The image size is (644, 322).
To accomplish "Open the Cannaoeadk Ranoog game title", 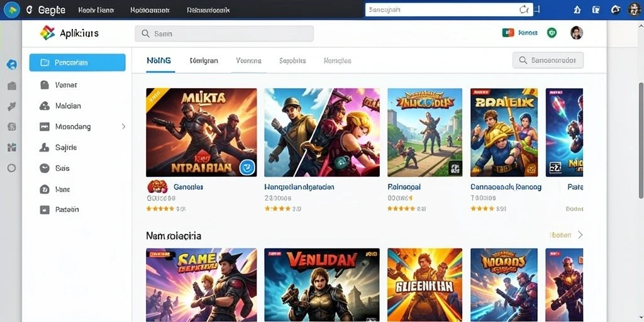I will point(506,187).
